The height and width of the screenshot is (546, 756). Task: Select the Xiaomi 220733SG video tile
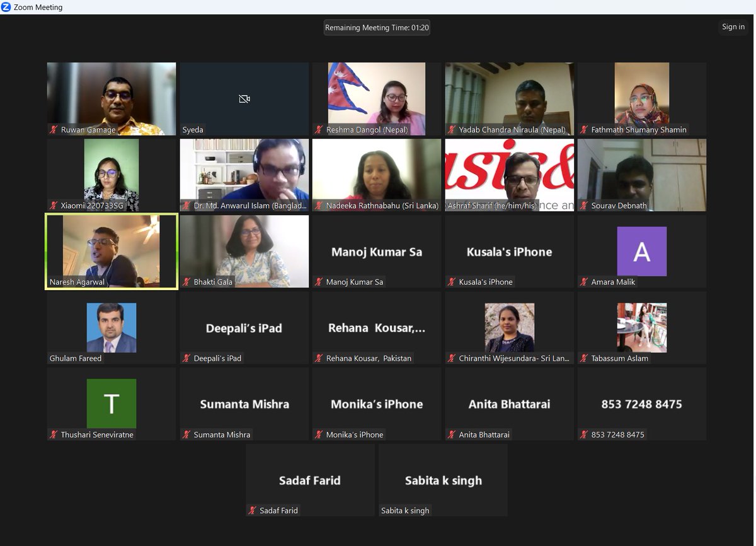click(112, 175)
